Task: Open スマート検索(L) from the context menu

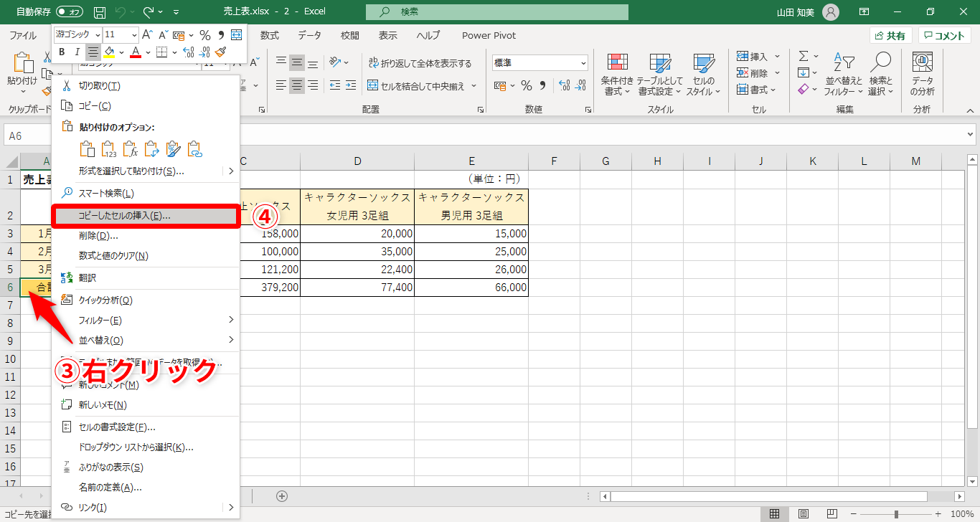Action: tap(146, 194)
